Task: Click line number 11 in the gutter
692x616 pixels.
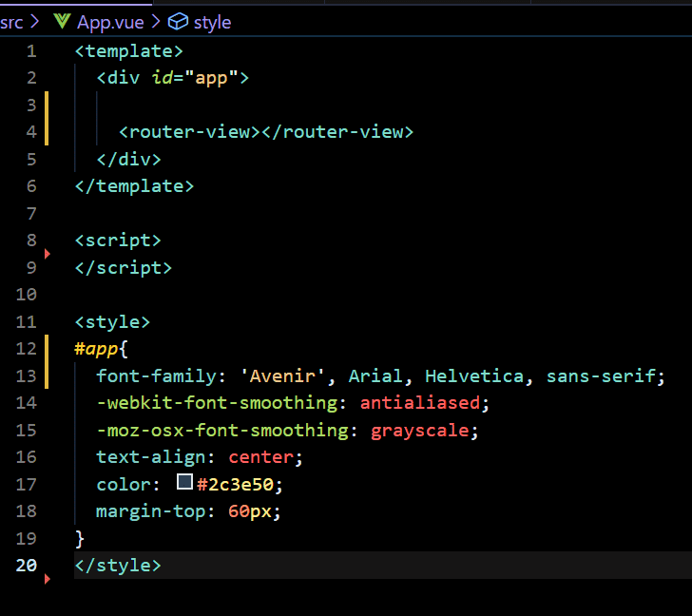Action: click(x=26, y=321)
